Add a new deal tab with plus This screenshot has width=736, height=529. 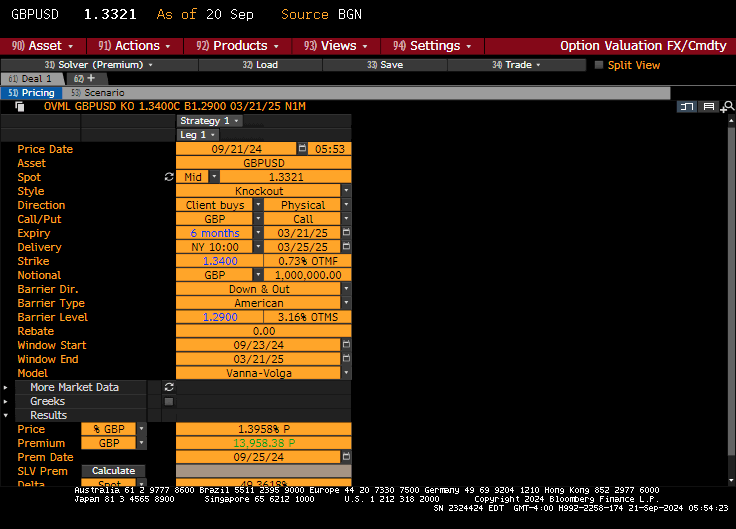[91, 78]
